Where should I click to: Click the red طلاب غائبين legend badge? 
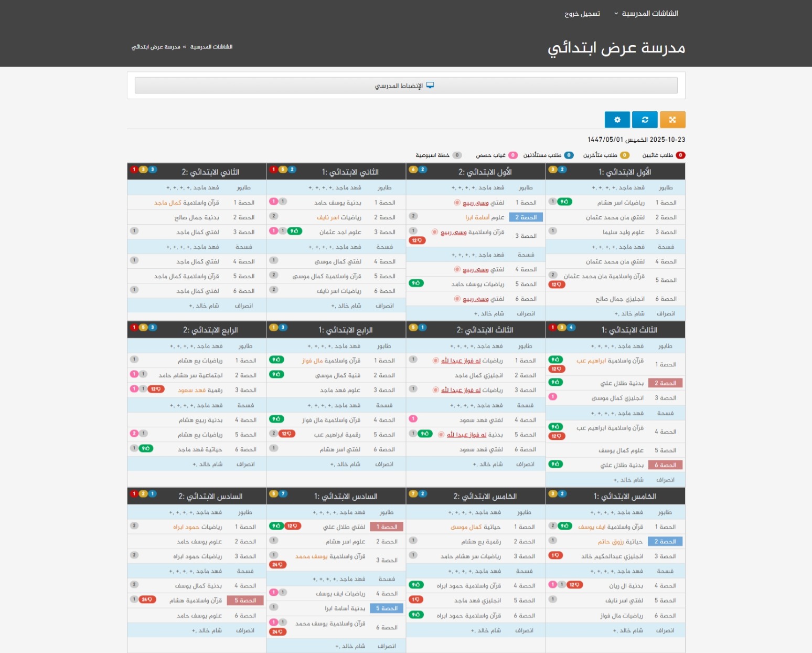click(680, 155)
